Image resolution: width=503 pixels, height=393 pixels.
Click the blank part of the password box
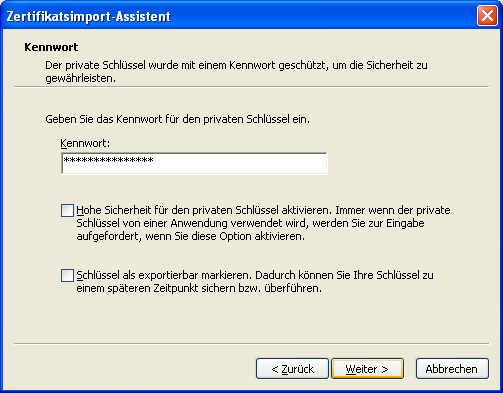pos(240,163)
